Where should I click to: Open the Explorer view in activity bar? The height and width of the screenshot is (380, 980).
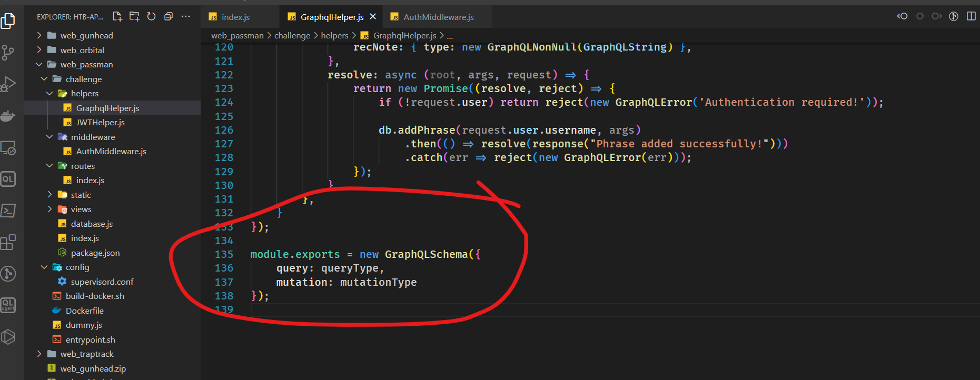click(8, 21)
